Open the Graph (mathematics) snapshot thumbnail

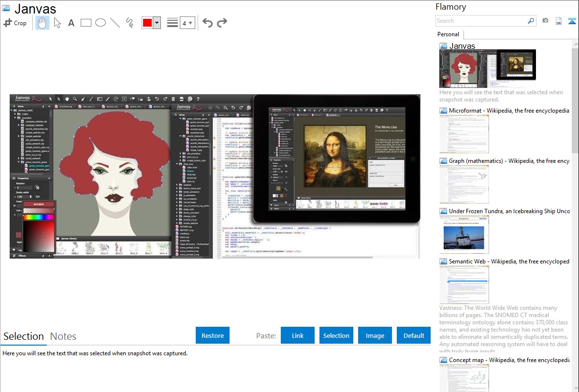(x=464, y=184)
